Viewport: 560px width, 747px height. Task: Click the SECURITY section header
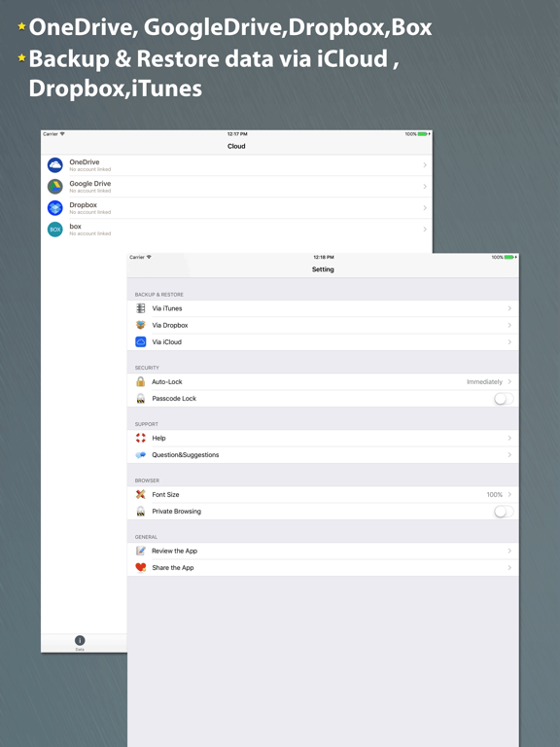click(x=147, y=368)
